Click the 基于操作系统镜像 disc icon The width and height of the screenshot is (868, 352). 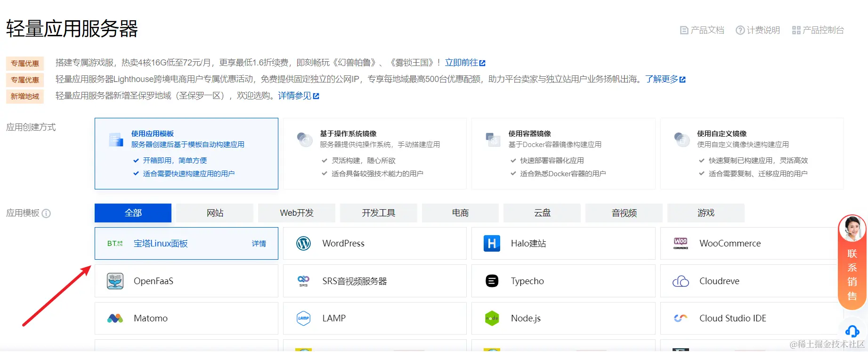click(x=305, y=139)
